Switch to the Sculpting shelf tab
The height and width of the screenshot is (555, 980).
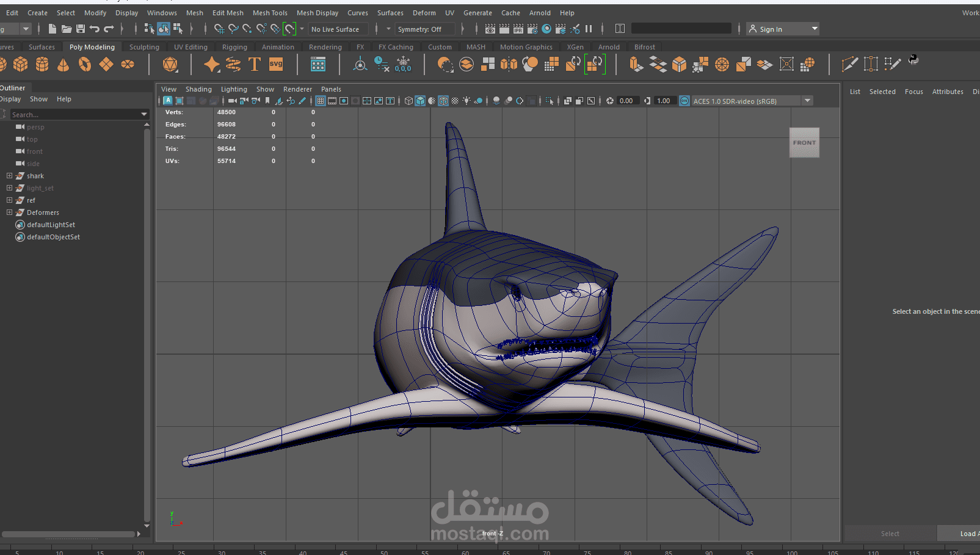click(x=144, y=47)
